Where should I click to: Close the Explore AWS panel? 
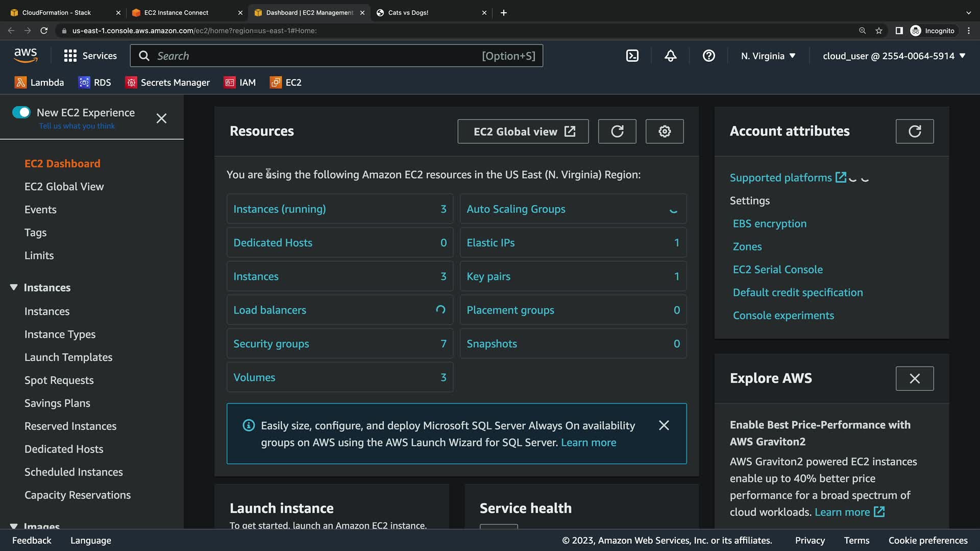[x=914, y=378]
